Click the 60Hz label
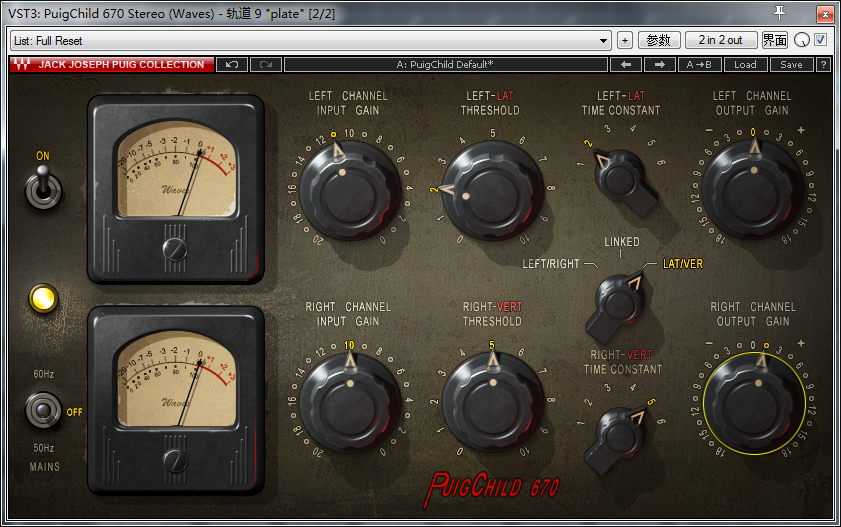This screenshot has width=841, height=527. [43, 374]
